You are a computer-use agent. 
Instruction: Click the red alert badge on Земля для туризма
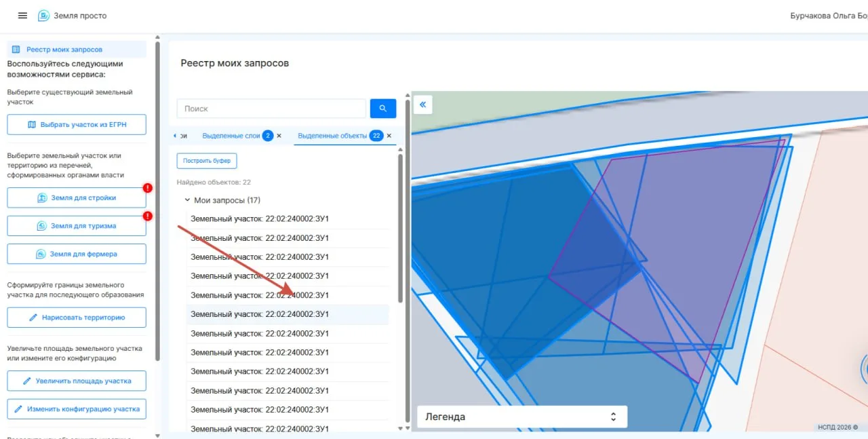pyautogui.click(x=147, y=216)
